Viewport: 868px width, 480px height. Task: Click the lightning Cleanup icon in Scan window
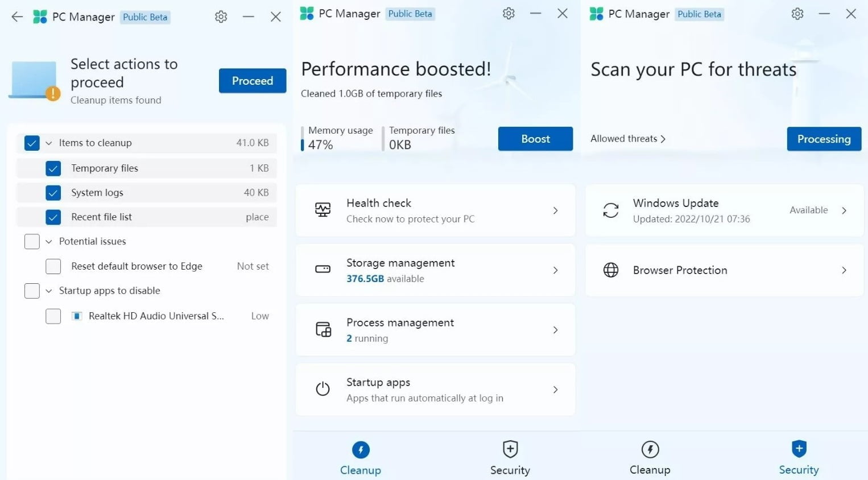pos(650,449)
